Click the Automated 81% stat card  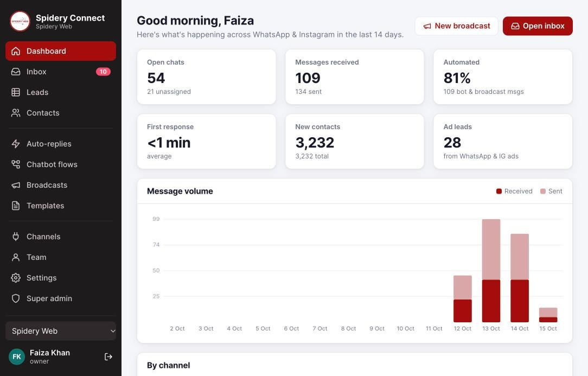502,77
